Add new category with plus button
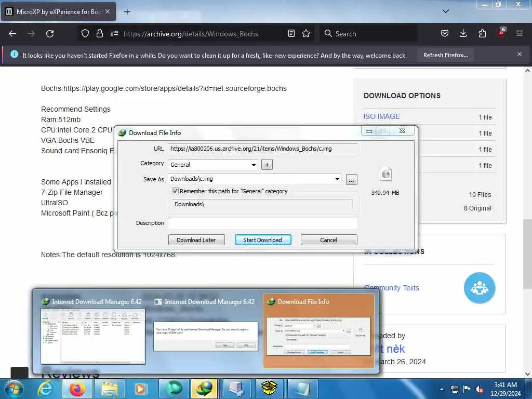The width and height of the screenshot is (532, 399). pyautogui.click(x=267, y=165)
